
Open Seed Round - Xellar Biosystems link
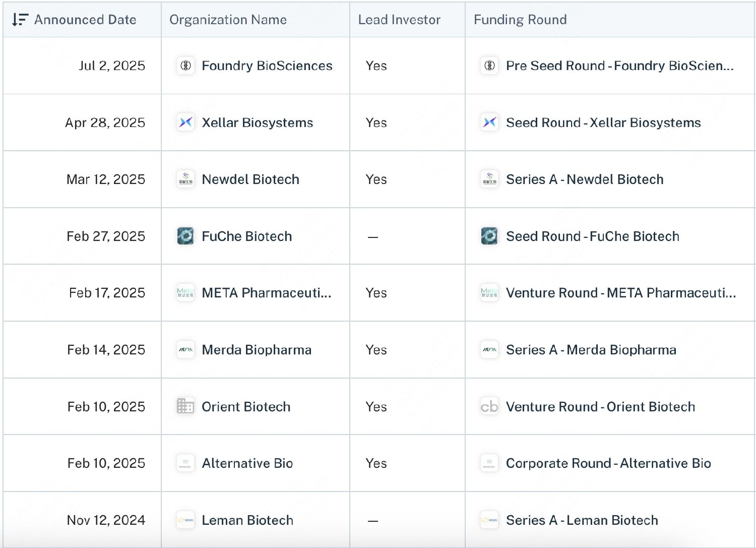[x=603, y=123]
